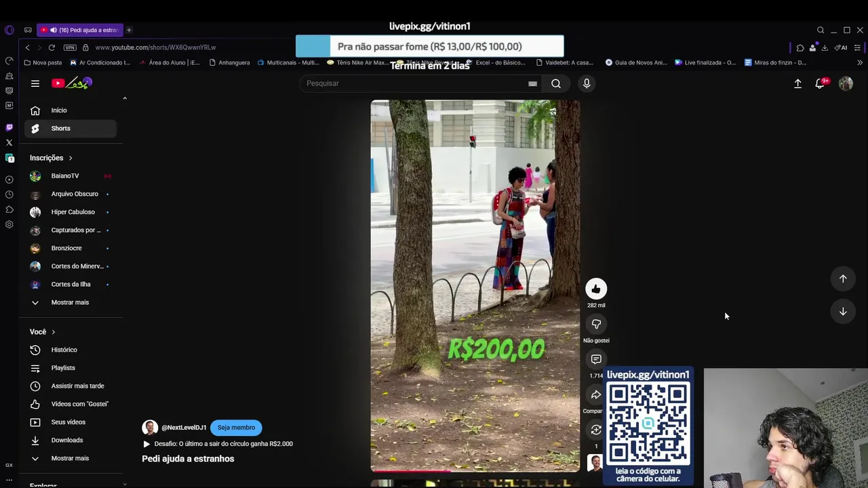868x488 pixels.
Task: Expand the Você section
Action: [x=43, y=332]
